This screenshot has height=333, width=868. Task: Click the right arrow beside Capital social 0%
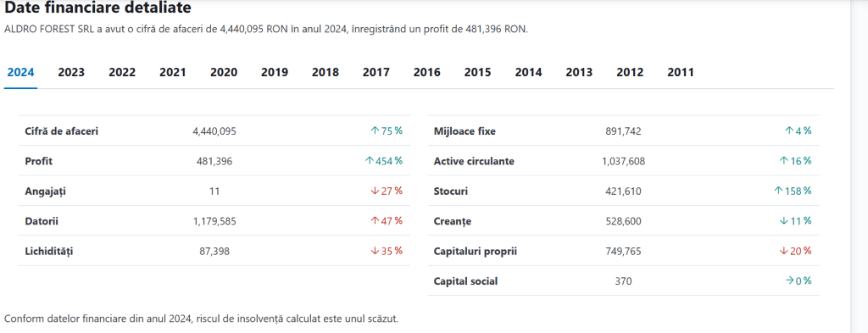pyautogui.click(x=789, y=281)
